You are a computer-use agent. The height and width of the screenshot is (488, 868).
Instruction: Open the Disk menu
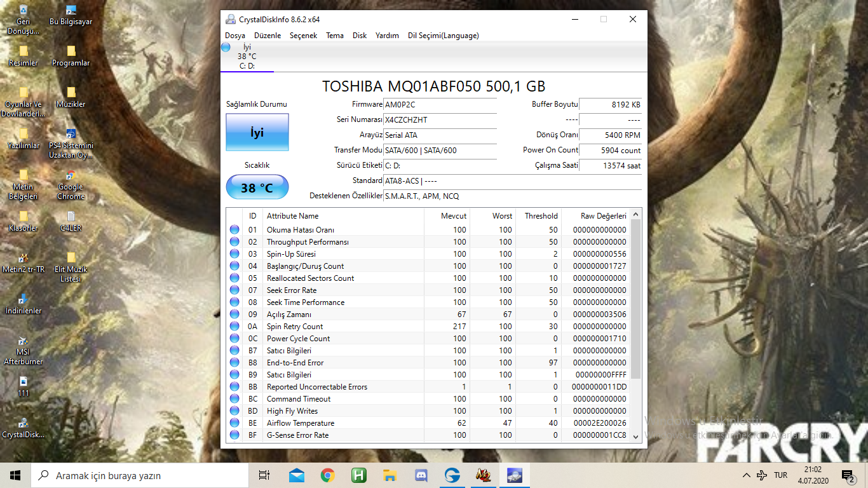click(x=360, y=36)
